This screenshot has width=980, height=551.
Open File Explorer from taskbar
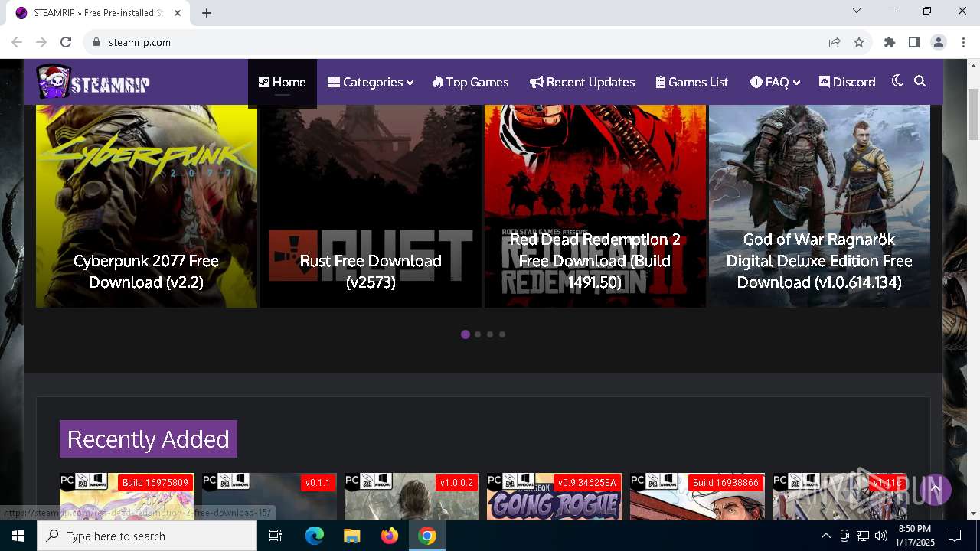352,536
